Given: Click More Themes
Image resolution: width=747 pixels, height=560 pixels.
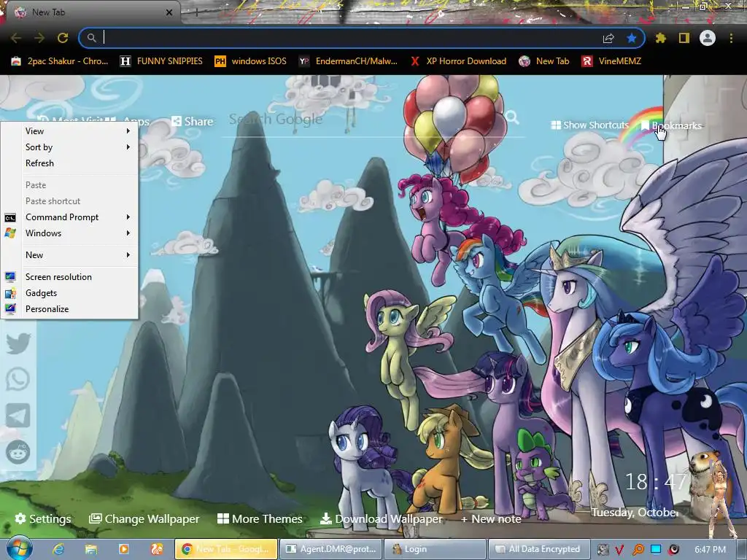Looking at the screenshot, I should (260, 518).
